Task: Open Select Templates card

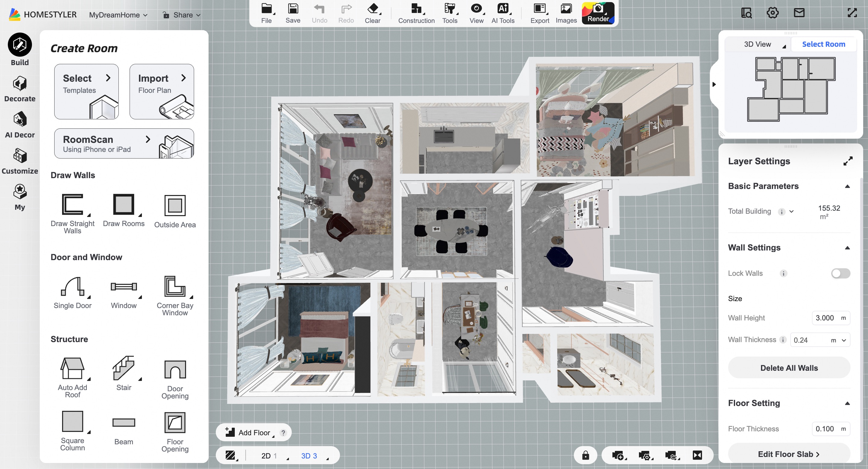Action: (x=86, y=91)
